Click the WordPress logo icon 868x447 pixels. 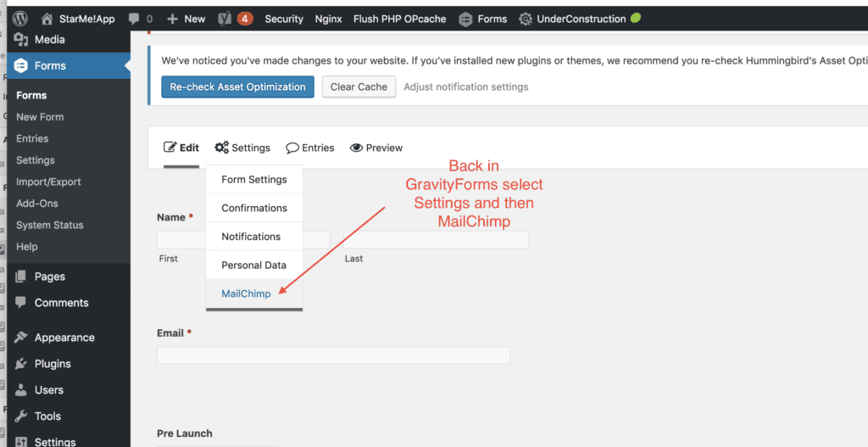coord(20,19)
